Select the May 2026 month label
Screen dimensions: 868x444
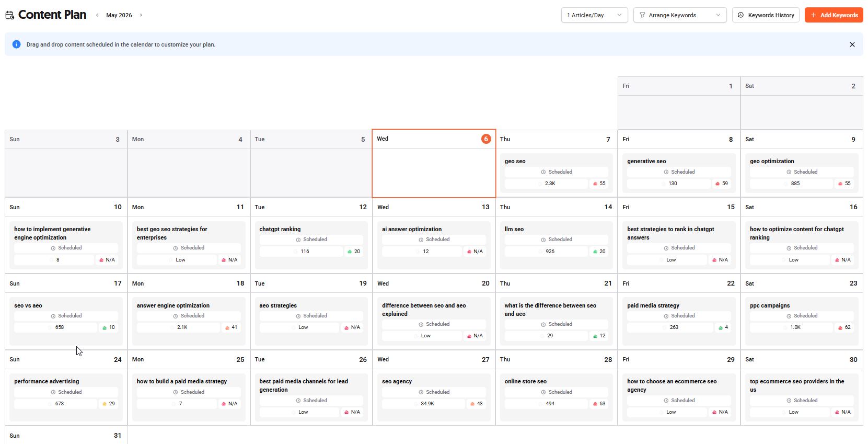click(x=119, y=15)
